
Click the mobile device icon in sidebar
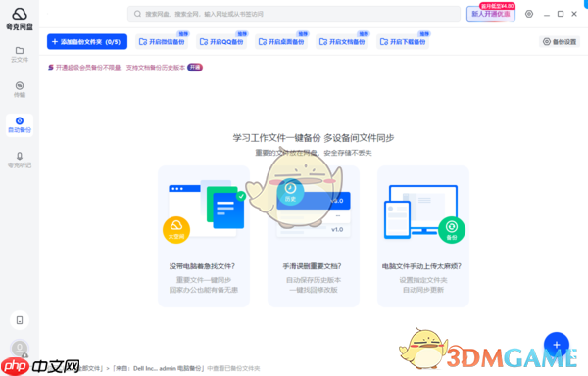pyautogui.click(x=20, y=320)
